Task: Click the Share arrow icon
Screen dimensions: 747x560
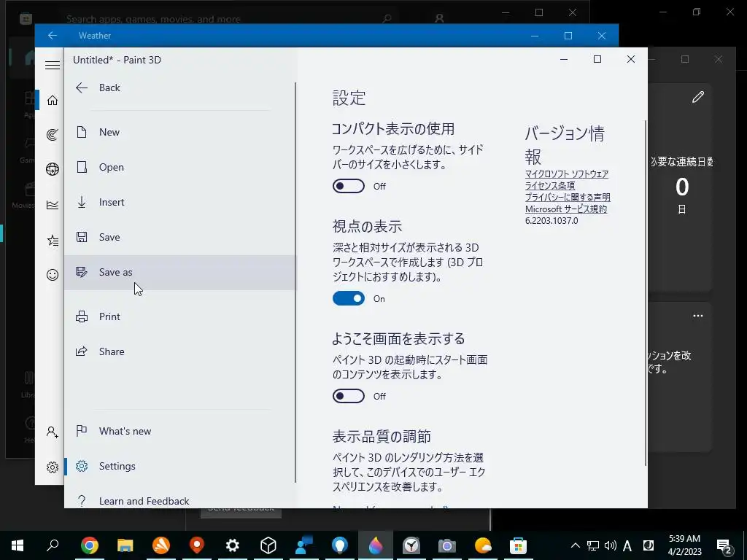Action: click(x=82, y=351)
